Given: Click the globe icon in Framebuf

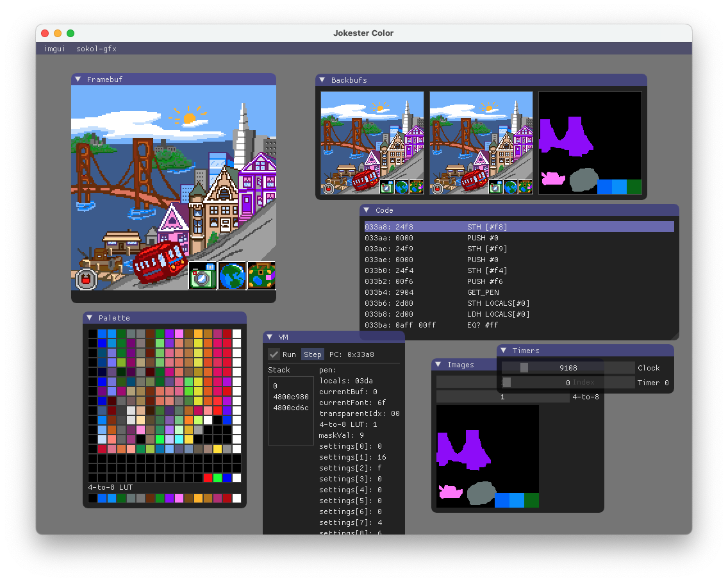Looking at the screenshot, I should pyautogui.click(x=232, y=276).
